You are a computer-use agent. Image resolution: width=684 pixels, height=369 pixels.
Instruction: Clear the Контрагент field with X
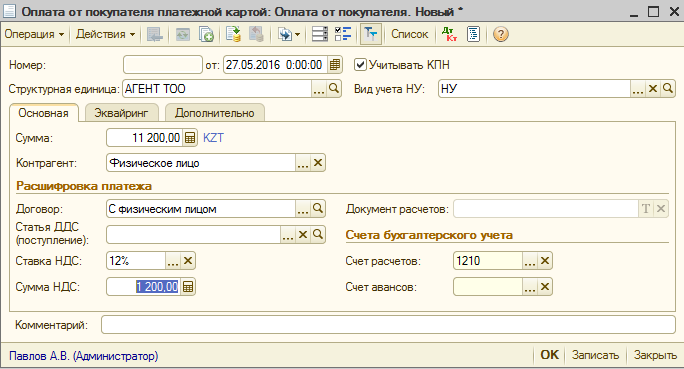(318, 163)
